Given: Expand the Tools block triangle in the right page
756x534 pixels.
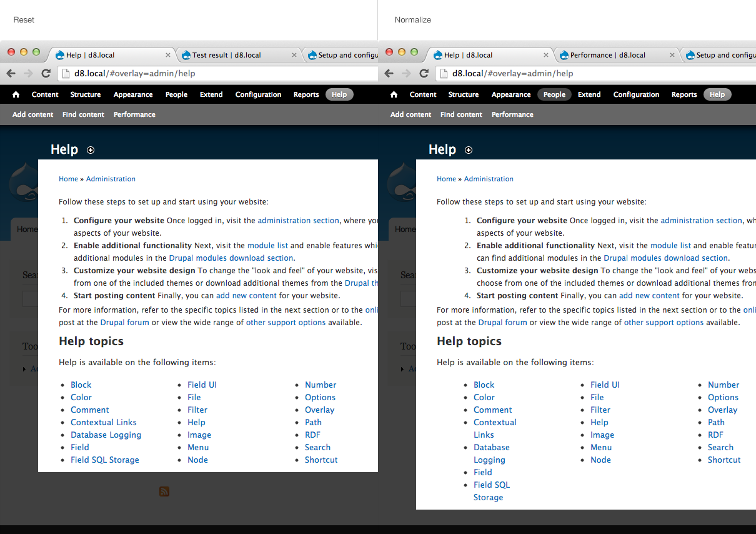Looking at the screenshot, I should tap(402, 369).
